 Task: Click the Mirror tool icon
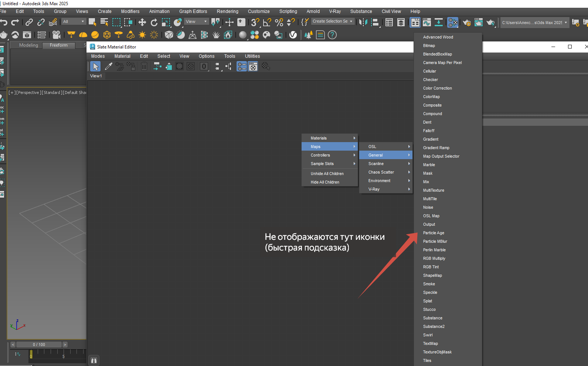[363, 23]
